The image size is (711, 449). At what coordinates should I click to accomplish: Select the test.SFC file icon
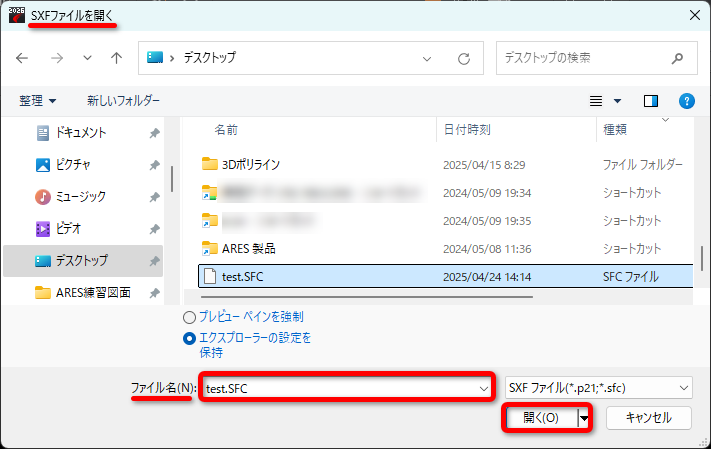[209, 276]
